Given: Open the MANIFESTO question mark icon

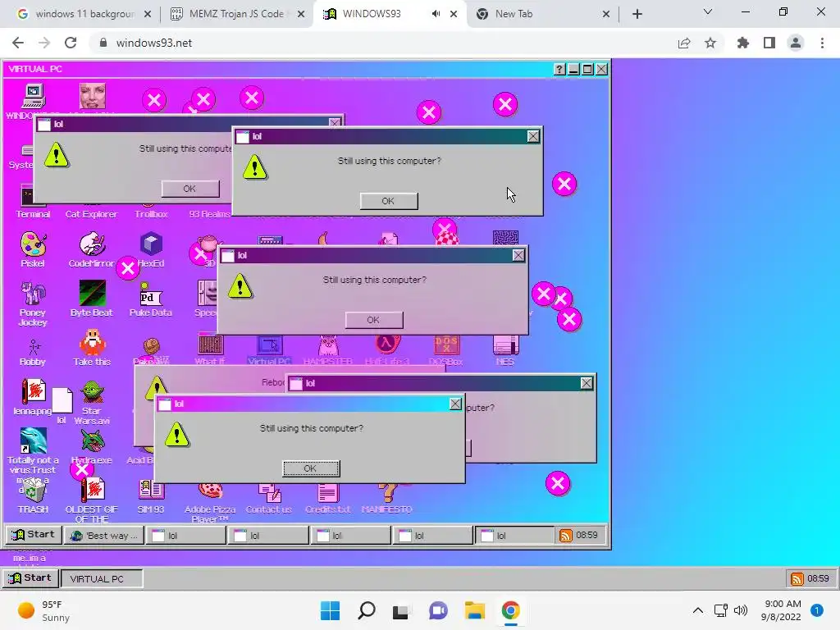Looking at the screenshot, I should coord(387,498).
